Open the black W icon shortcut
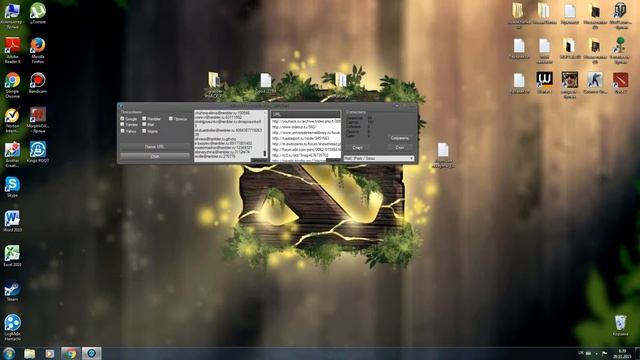This screenshot has width=640, height=360. click(544, 83)
